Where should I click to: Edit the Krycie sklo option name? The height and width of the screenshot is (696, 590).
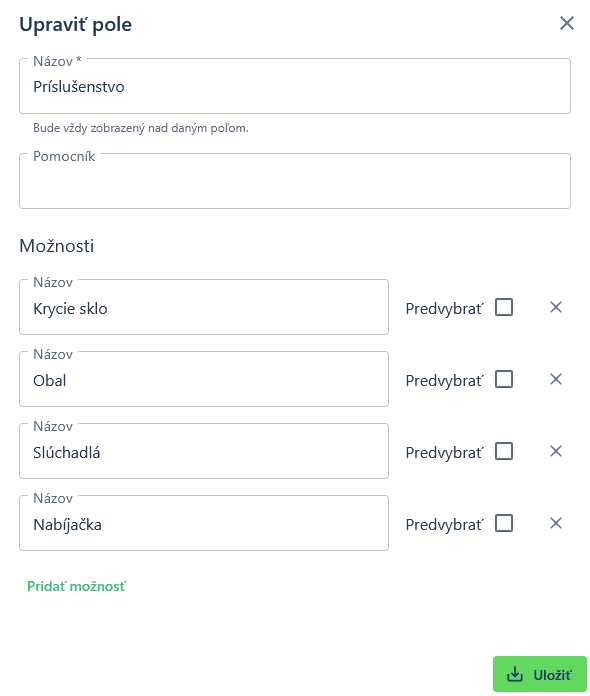point(204,307)
